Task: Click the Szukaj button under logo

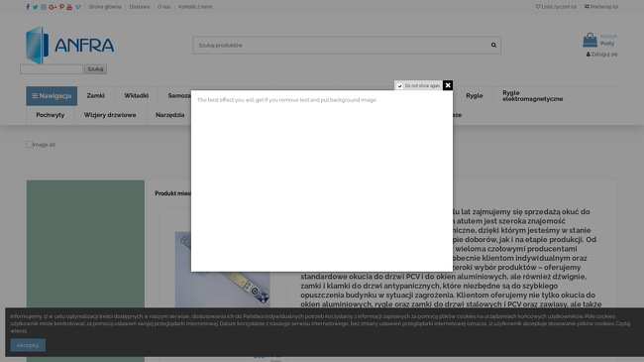Action: (x=95, y=69)
